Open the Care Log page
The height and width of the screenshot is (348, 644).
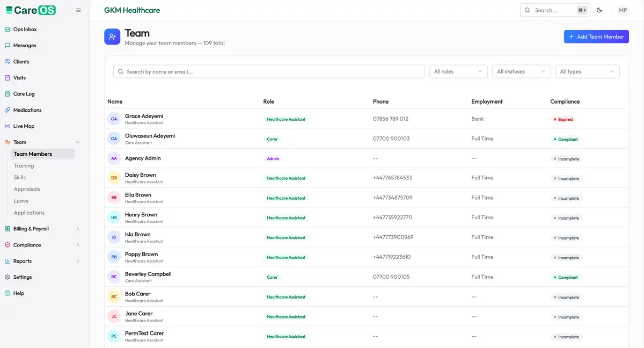click(x=24, y=94)
